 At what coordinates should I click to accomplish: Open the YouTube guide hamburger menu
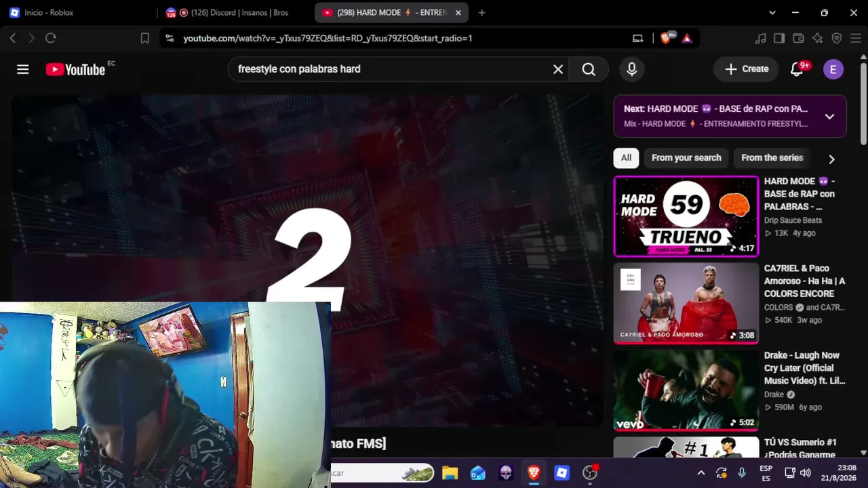(23, 69)
